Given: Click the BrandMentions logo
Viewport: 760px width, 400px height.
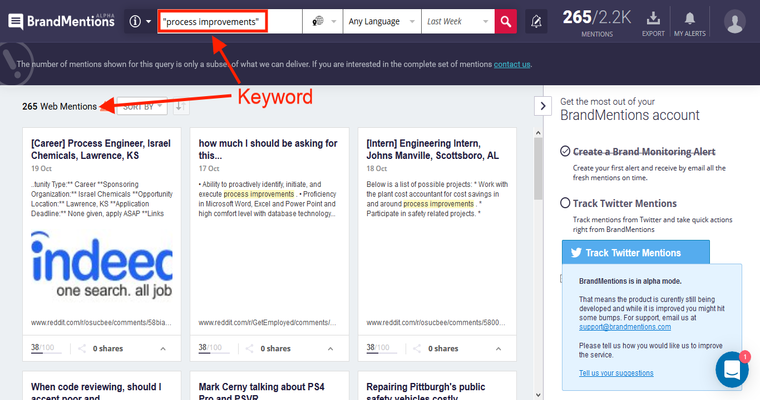Looking at the screenshot, I should [62, 21].
